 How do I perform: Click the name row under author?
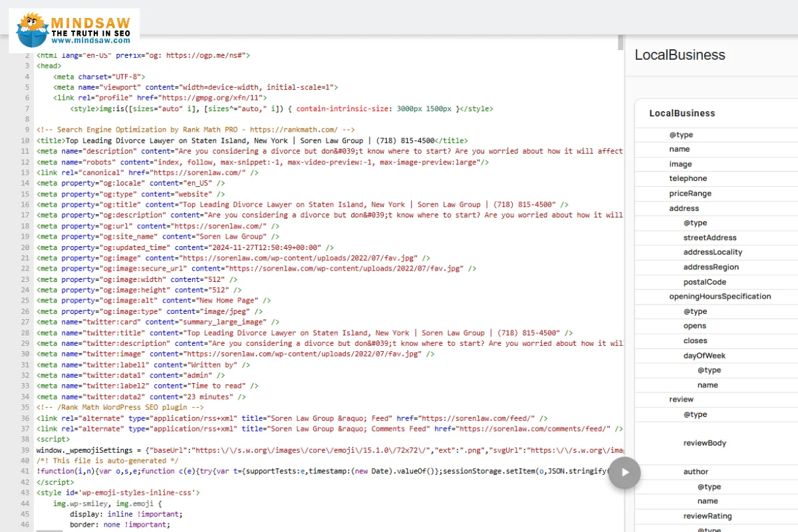[x=716, y=501]
